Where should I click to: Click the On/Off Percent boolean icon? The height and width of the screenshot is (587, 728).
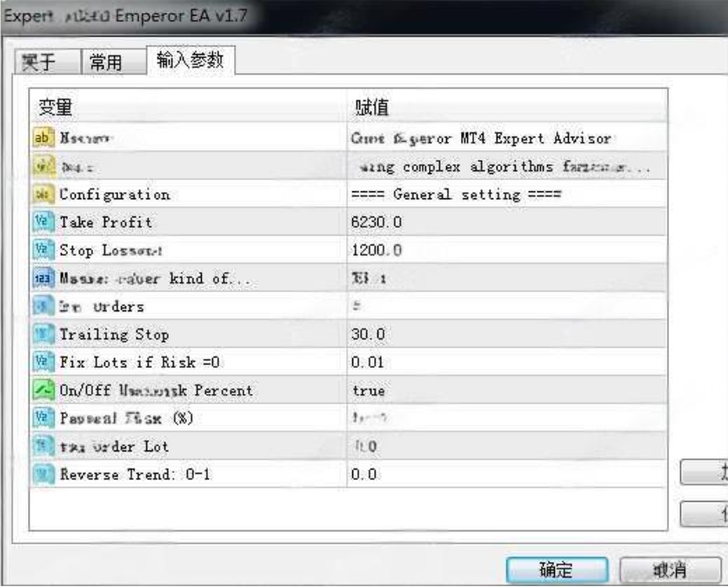(43, 390)
